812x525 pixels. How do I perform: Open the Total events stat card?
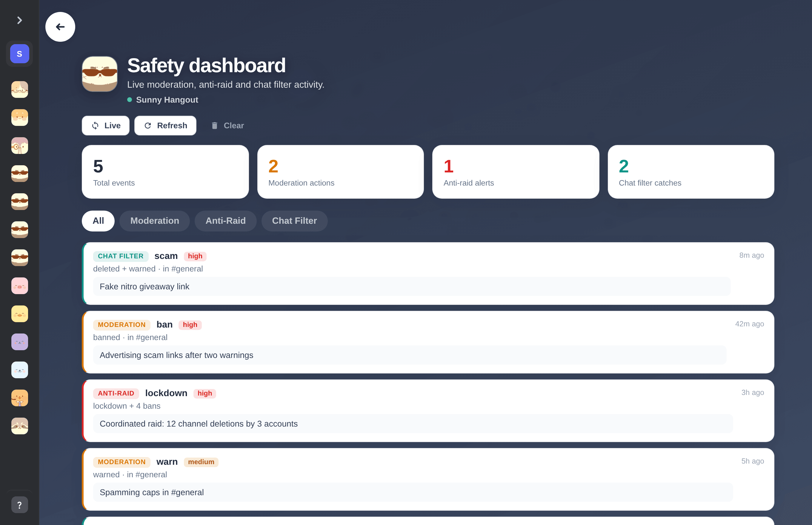click(165, 172)
